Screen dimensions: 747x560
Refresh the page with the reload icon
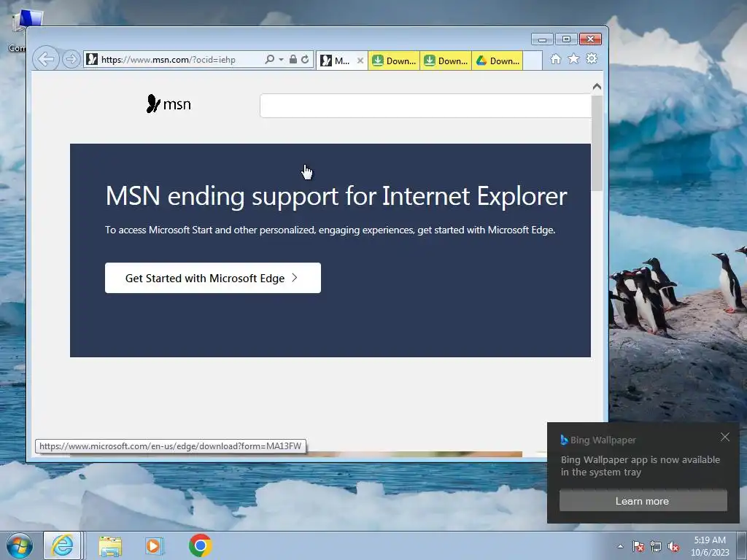[305, 60]
